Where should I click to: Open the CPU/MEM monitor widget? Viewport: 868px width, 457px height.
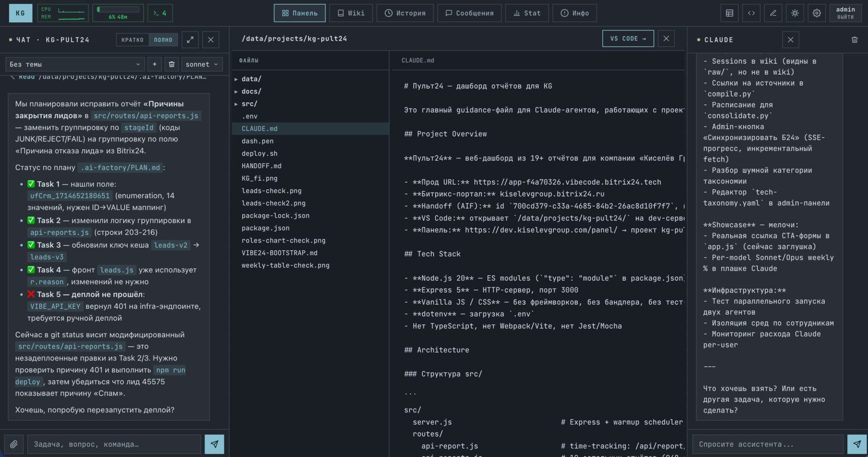click(63, 13)
